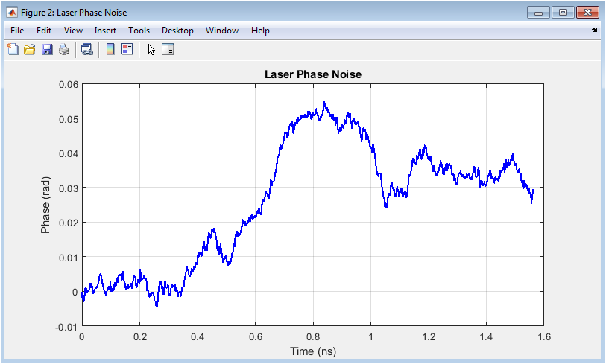This screenshot has width=606, height=364.
Task: Click the 'Time (ns)' x-axis label
Action: 312,351
